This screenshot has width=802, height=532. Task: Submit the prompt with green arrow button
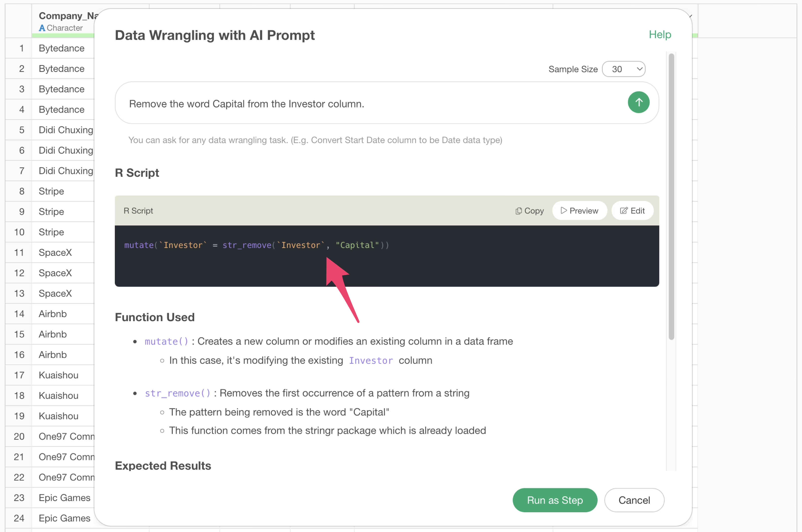click(x=638, y=102)
